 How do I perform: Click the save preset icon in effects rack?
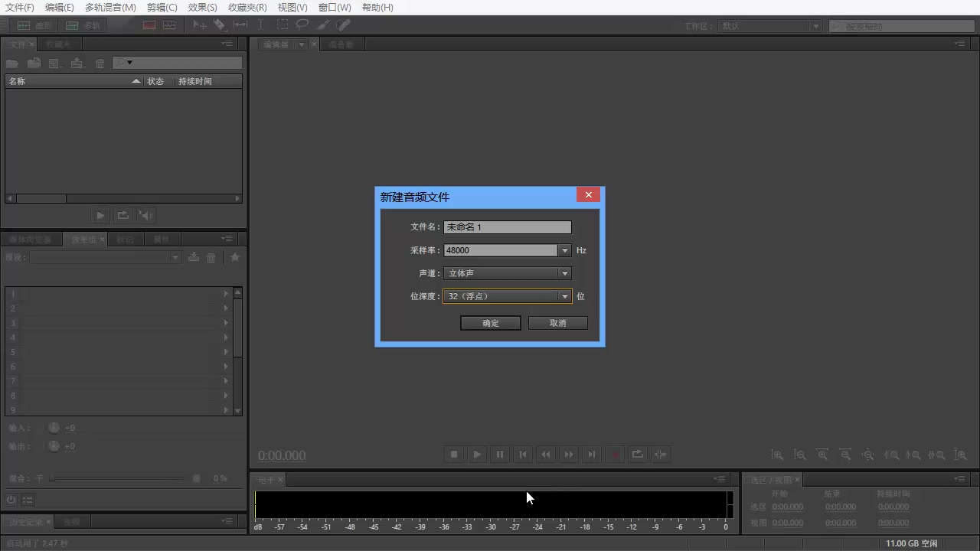[194, 257]
